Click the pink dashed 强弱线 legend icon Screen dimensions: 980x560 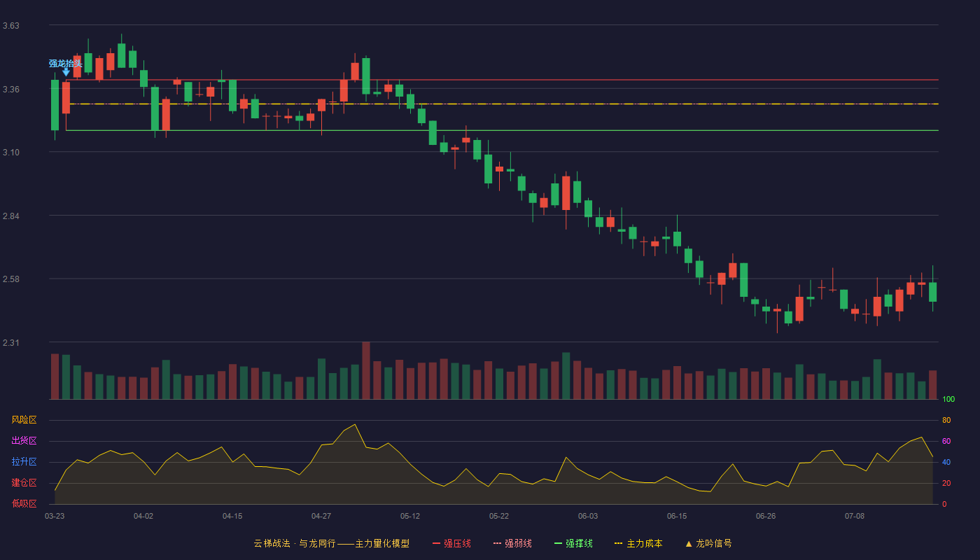pyautogui.click(x=497, y=543)
